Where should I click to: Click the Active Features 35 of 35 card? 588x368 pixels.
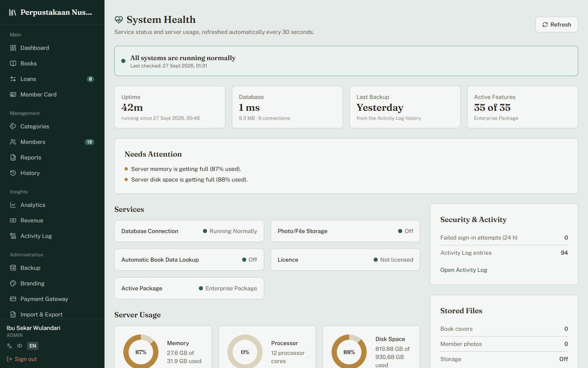coord(523,107)
